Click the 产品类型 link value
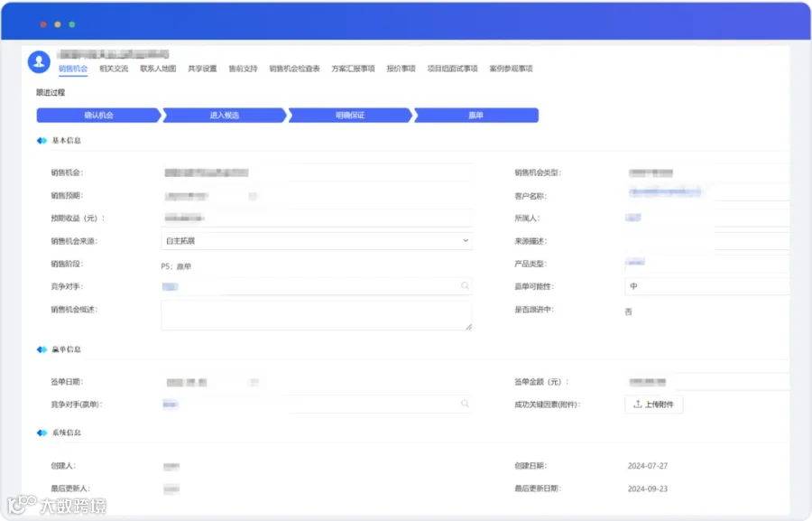 [x=635, y=263]
